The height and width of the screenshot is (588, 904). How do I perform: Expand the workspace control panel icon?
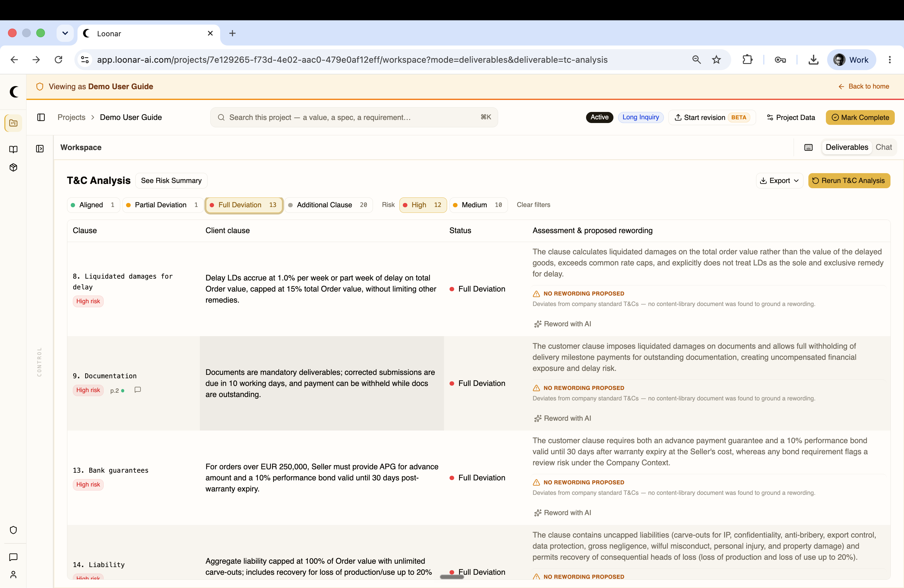pos(40,149)
